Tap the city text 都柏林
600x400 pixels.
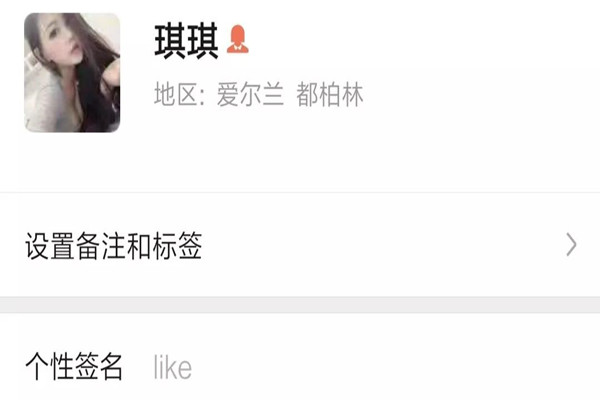(329, 94)
